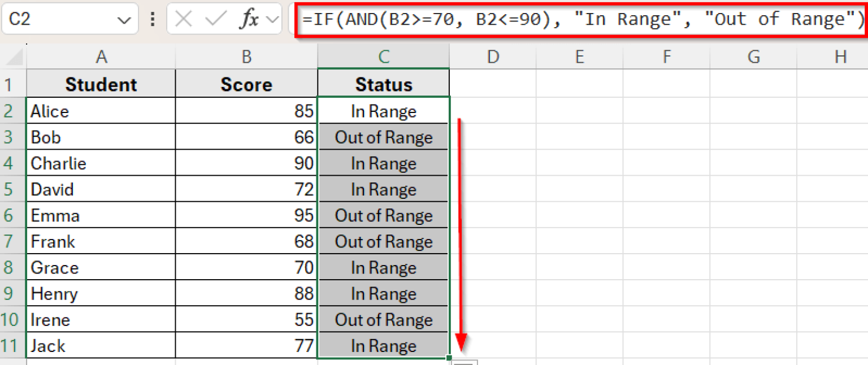Select the Status header cell
The width and height of the screenshot is (868, 365).
[x=384, y=85]
